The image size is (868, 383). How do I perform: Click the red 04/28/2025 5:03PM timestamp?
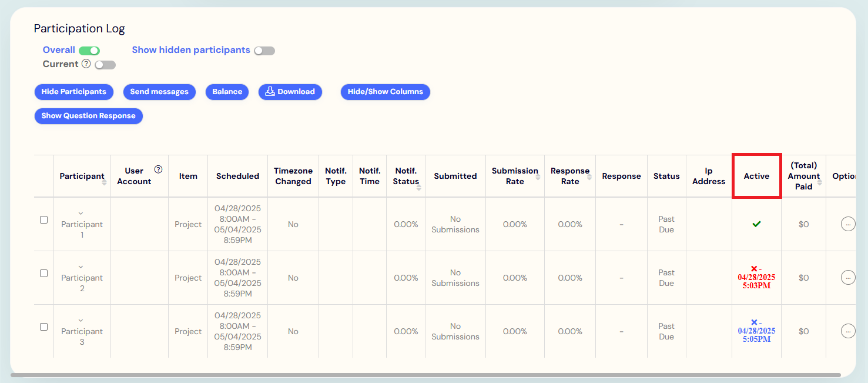tap(756, 281)
